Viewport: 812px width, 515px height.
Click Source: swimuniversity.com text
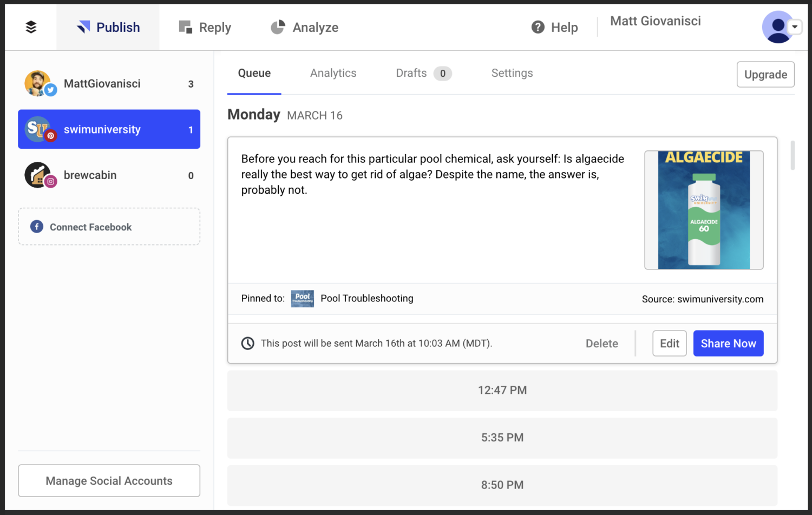coord(703,299)
